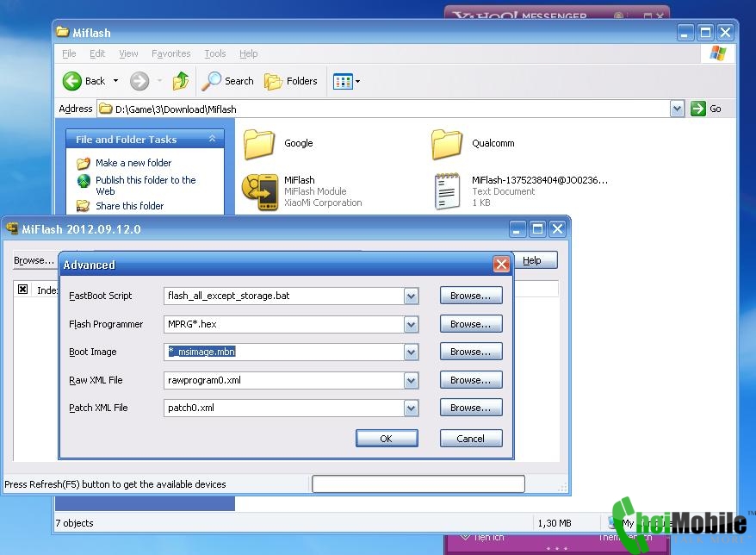Open the Back history dropdown arrow
The height and width of the screenshot is (555, 756).
[115, 81]
